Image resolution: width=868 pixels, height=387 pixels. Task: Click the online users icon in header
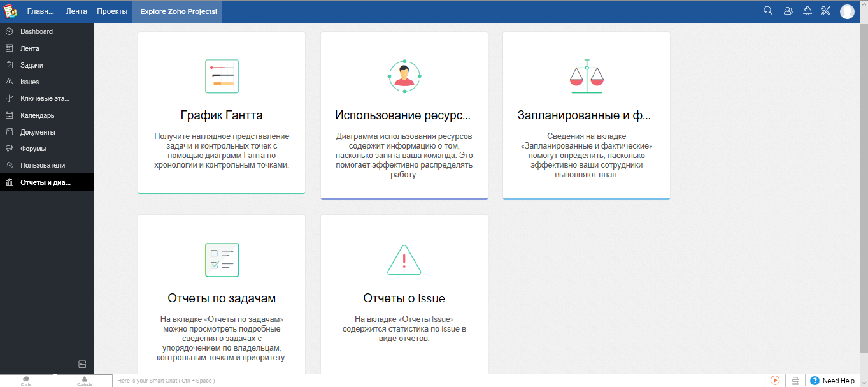(787, 11)
